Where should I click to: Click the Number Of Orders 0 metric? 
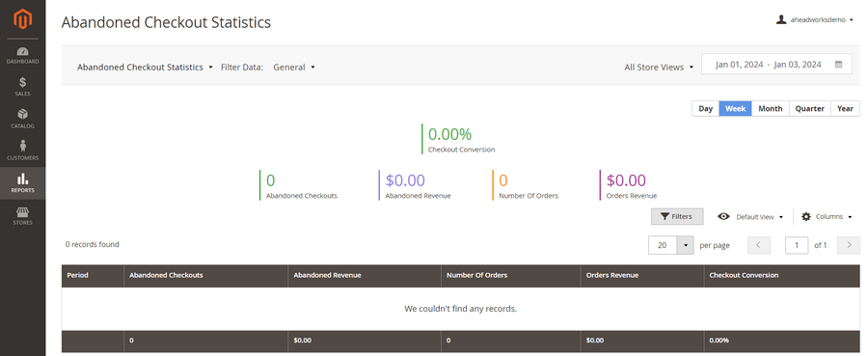point(526,185)
